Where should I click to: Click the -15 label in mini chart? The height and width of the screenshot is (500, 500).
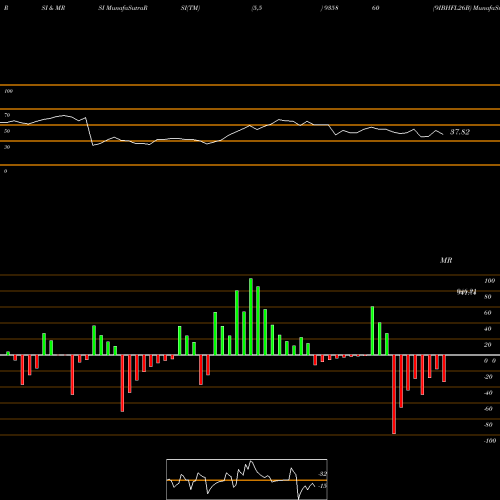pos(322,486)
